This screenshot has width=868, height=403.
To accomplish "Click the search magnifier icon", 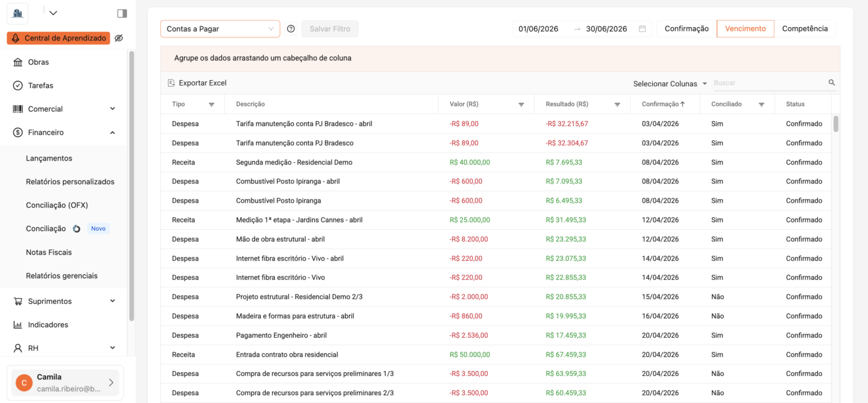I will click(832, 83).
